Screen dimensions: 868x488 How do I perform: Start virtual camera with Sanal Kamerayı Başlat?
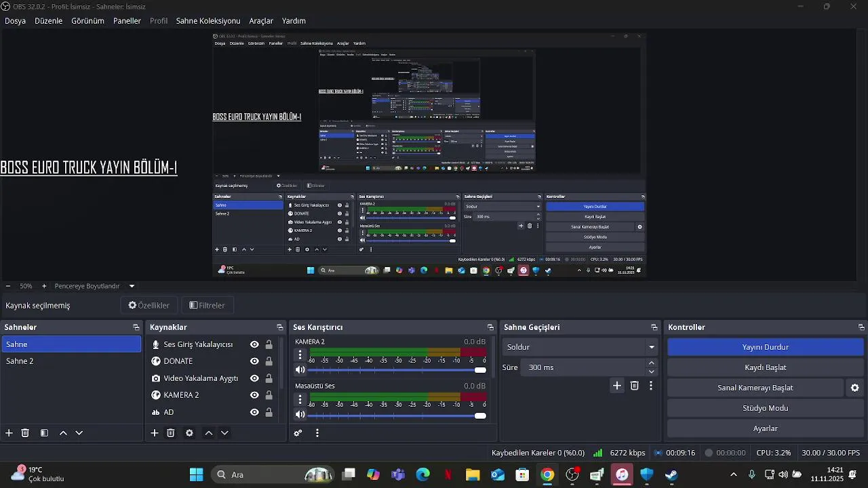[755, 388]
